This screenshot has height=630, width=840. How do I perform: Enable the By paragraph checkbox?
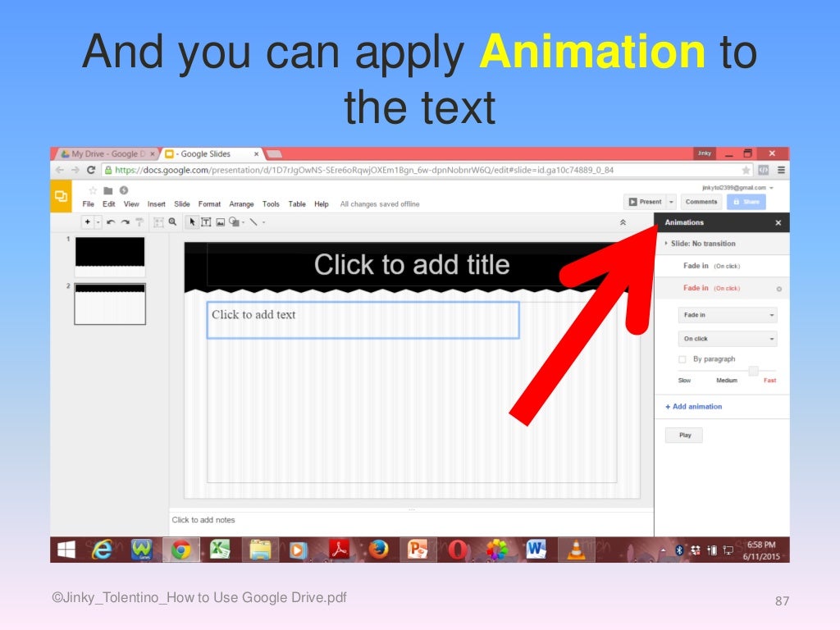click(682, 359)
